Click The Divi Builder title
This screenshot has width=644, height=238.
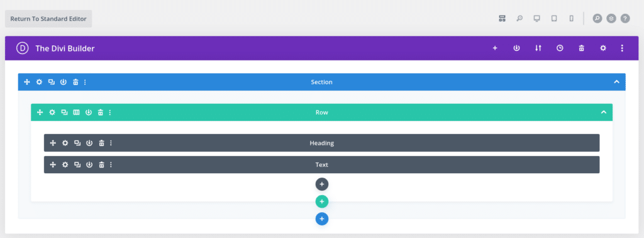click(x=65, y=48)
